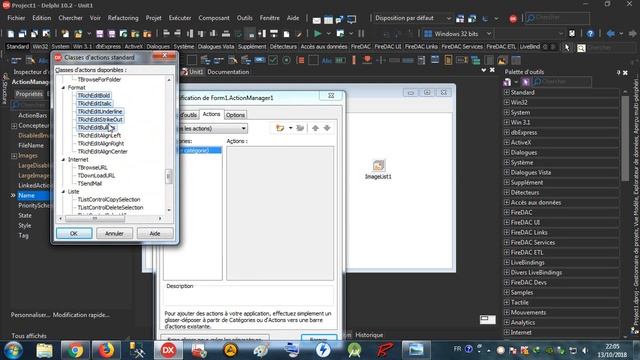
Task: Select TRichEditAlignLeft in the actions tree
Action: [99, 136]
